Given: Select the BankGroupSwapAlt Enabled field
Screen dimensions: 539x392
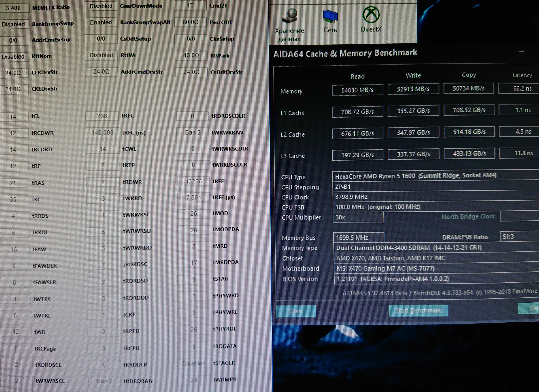Looking at the screenshot, I should [101, 22].
